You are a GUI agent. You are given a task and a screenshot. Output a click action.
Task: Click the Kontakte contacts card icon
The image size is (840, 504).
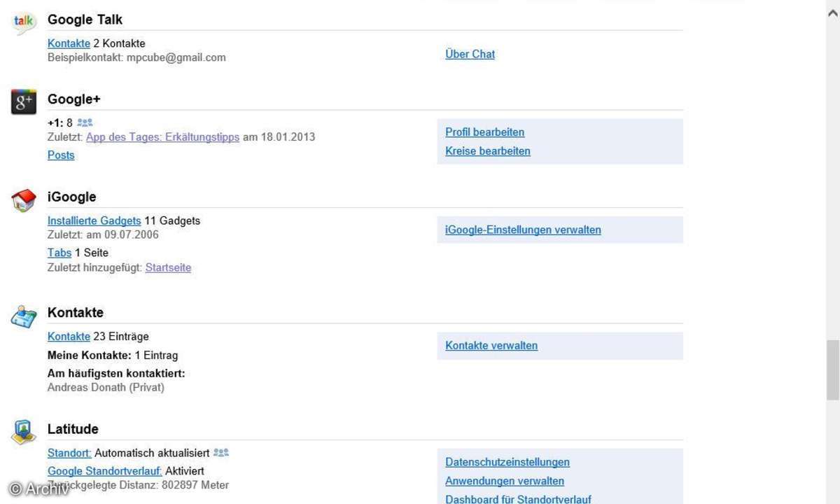pyautogui.click(x=24, y=316)
